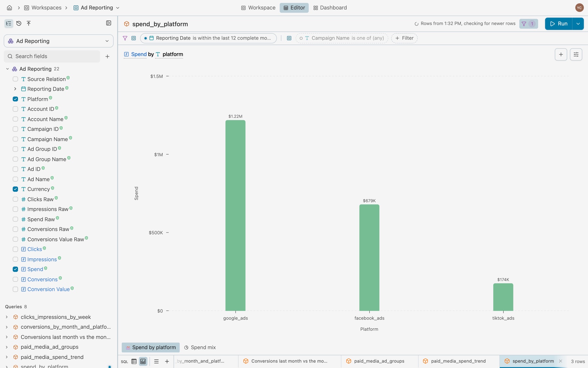Switch to table results view icon
This screenshot has height=368, width=588.
(x=134, y=361)
